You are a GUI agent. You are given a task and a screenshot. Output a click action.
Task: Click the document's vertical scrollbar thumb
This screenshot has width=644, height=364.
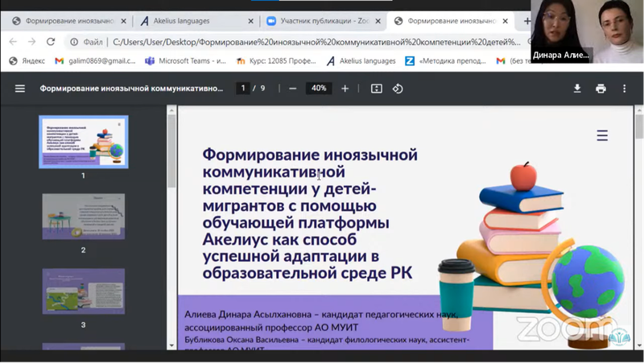point(639,126)
